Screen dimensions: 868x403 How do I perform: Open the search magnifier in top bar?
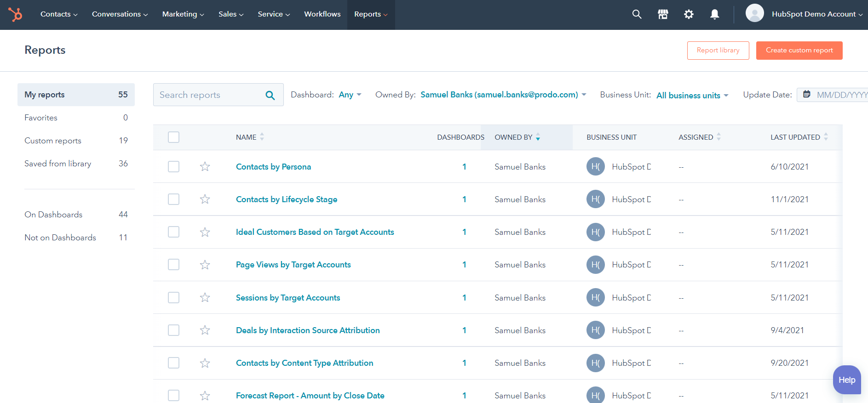point(637,14)
